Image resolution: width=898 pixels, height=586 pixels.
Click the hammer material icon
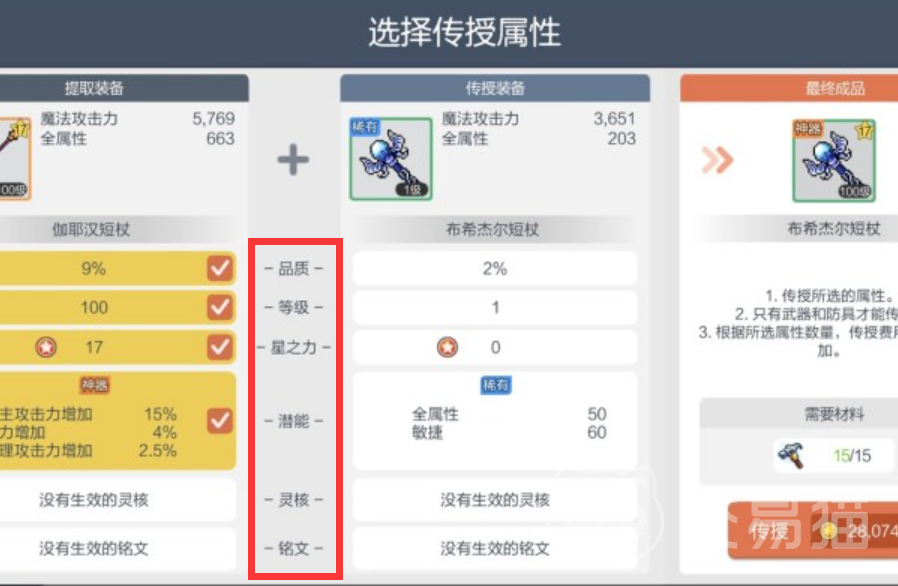791,455
